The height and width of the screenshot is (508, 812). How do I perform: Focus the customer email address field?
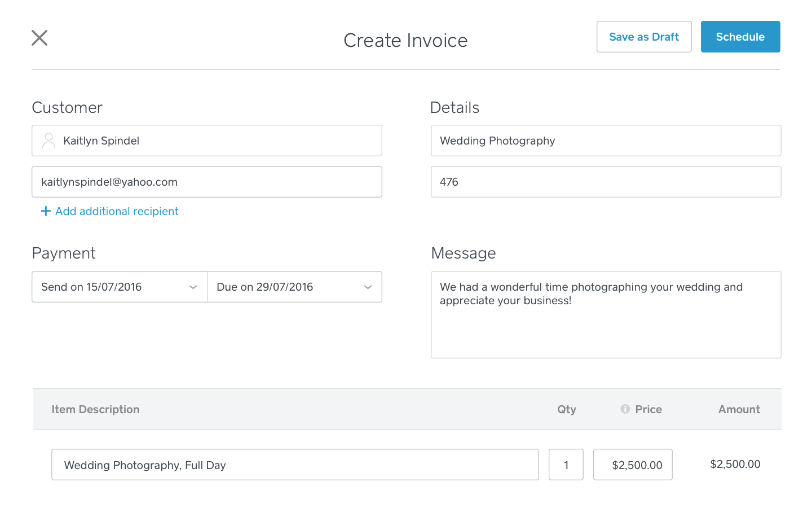coord(206,182)
